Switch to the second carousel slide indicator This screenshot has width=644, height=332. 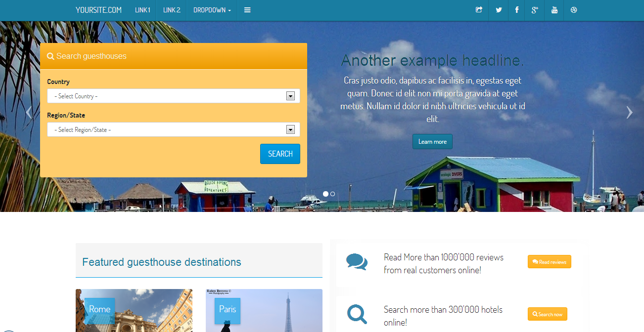332,194
